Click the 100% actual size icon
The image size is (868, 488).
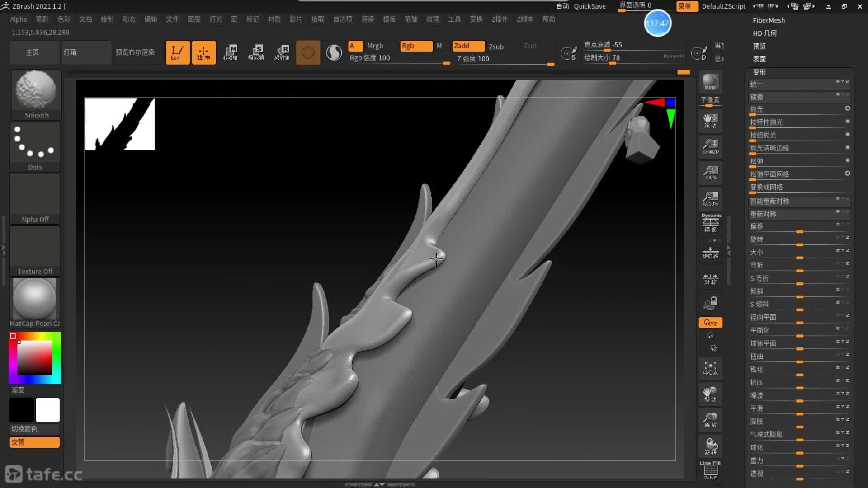[x=710, y=173]
